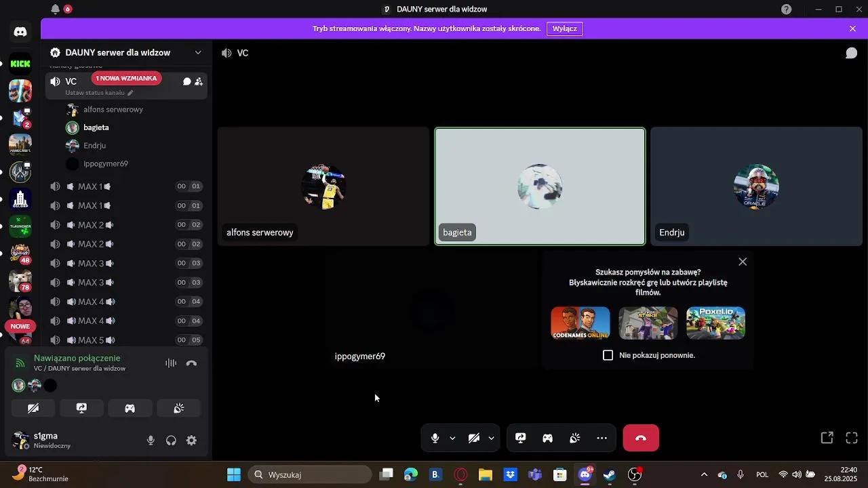Open user settings gear icon
The width and height of the screenshot is (868, 488).
pos(191,441)
